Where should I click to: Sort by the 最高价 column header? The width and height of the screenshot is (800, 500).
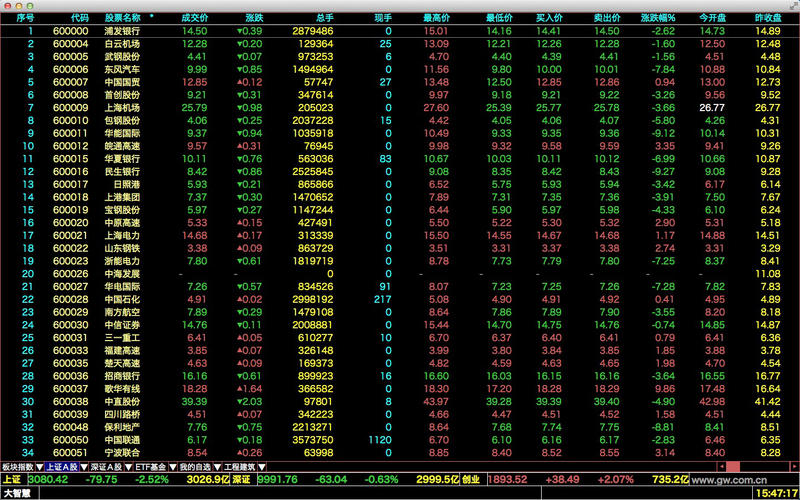coord(436,18)
